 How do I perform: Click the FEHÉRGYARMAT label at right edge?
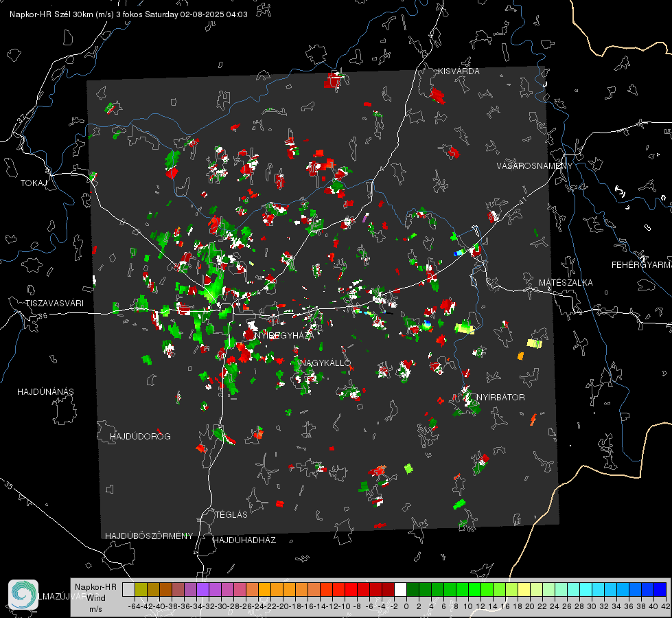(x=642, y=265)
